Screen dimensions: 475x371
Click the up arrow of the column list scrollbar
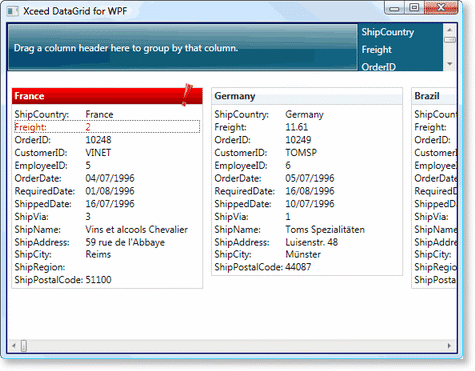click(x=450, y=30)
